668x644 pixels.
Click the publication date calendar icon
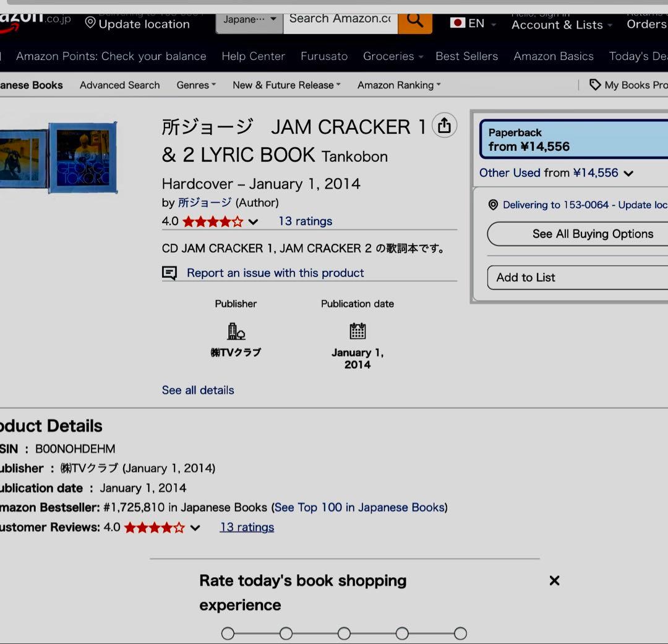tap(358, 330)
